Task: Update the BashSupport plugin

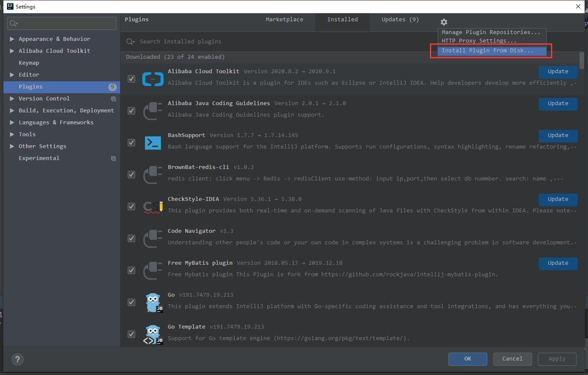Action: 558,135
